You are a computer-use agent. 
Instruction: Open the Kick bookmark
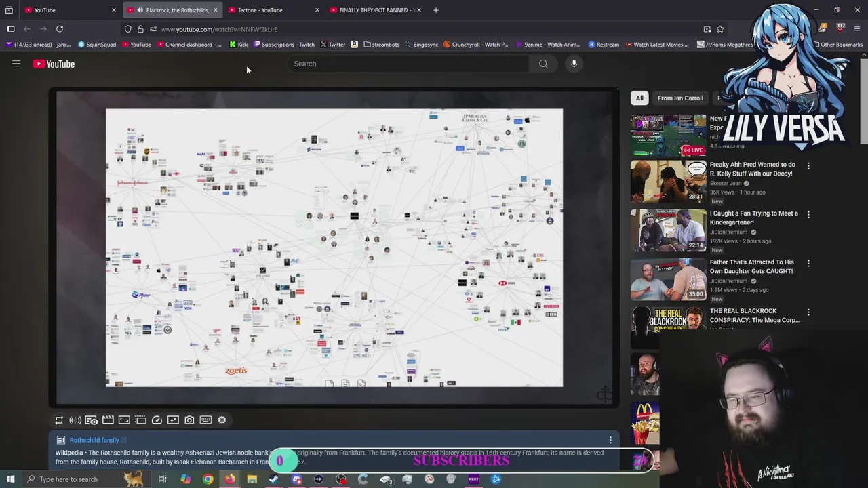point(239,45)
